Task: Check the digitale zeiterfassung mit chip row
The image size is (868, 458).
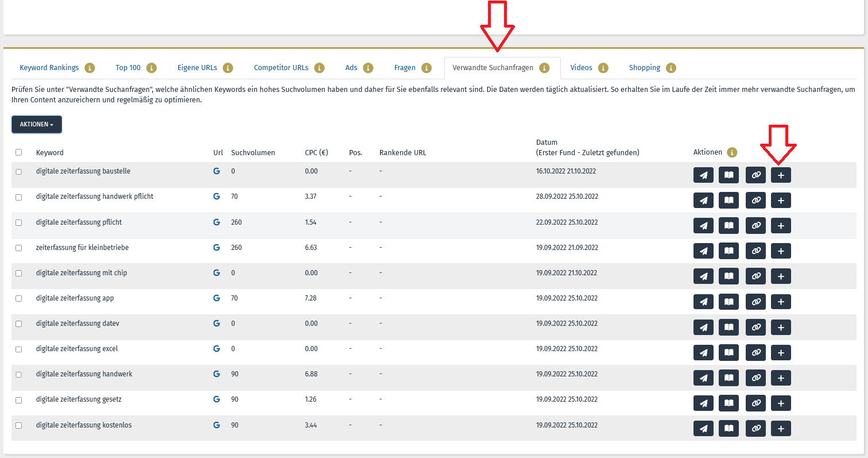Action: pos(19,273)
